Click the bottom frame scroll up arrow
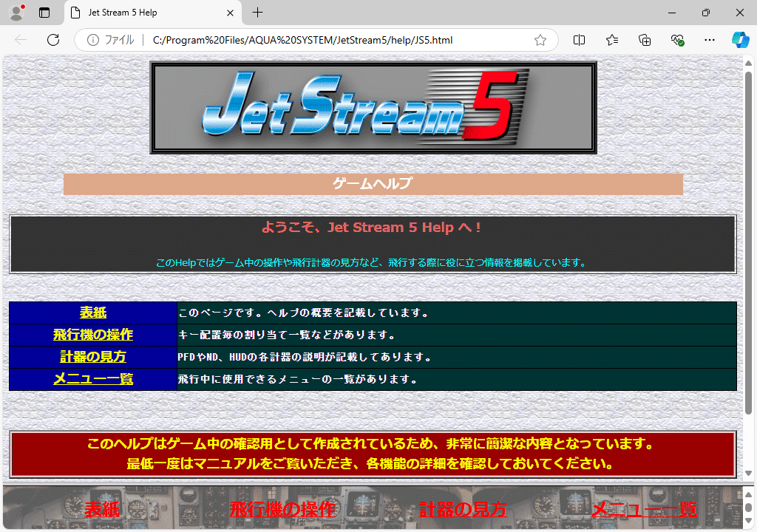Viewport: 757px width, 532px height. [x=748, y=495]
